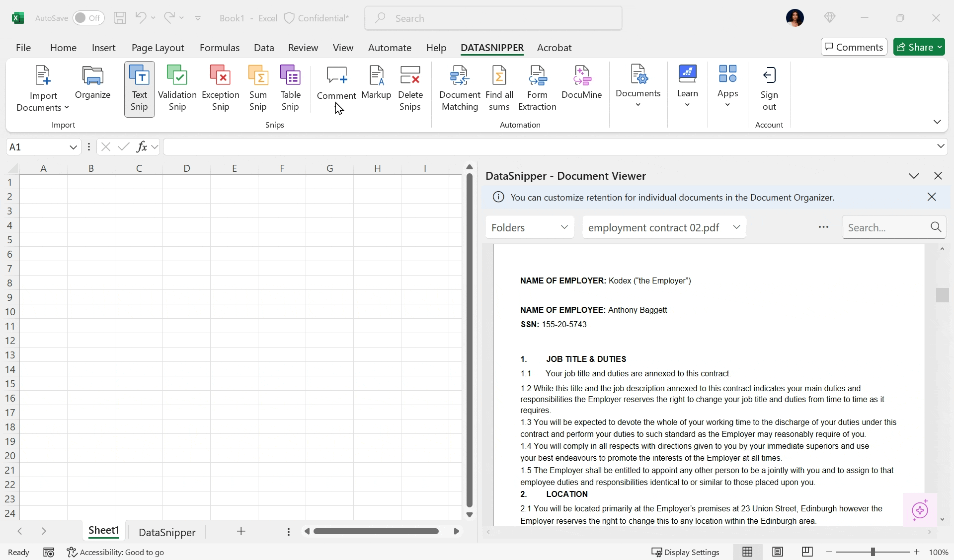The width and height of the screenshot is (954, 560).
Task: Open the DocuMine tool
Action: [581, 82]
